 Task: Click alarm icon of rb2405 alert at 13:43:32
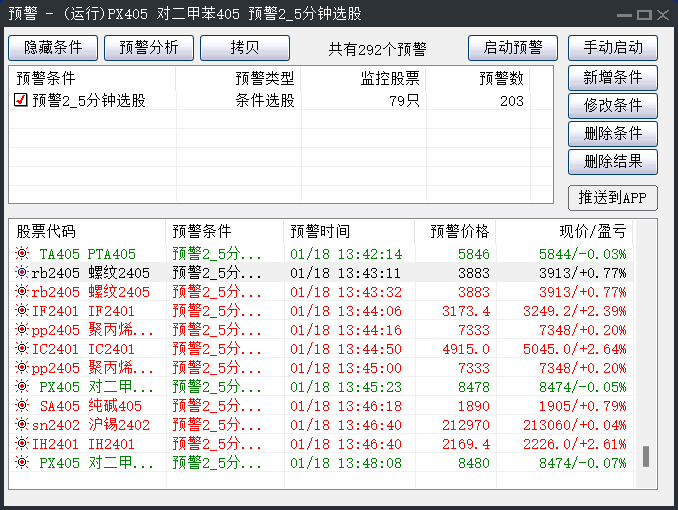22,292
